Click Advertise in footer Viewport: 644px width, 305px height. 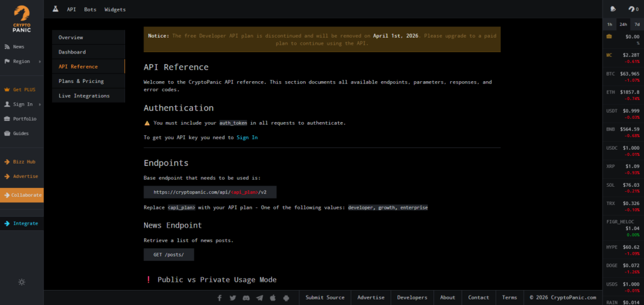tap(371, 297)
